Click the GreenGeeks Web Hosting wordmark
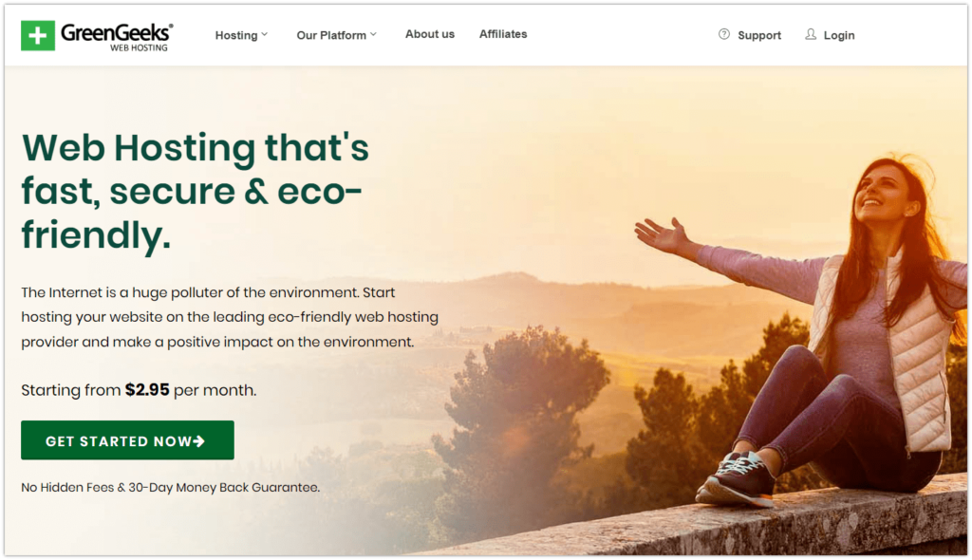Screen dimensions: 972x560 pyautogui.click(x=117, y=37)
